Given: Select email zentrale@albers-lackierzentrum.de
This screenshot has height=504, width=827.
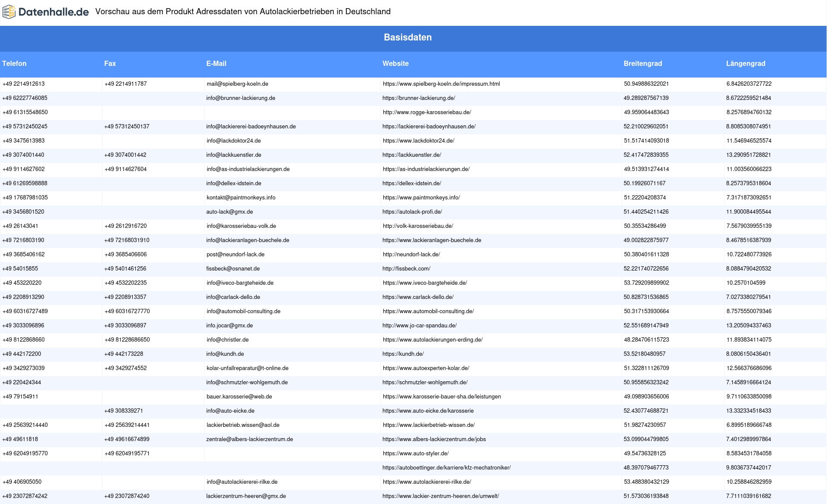Looking at the screenshot, I should pos(249,439).
